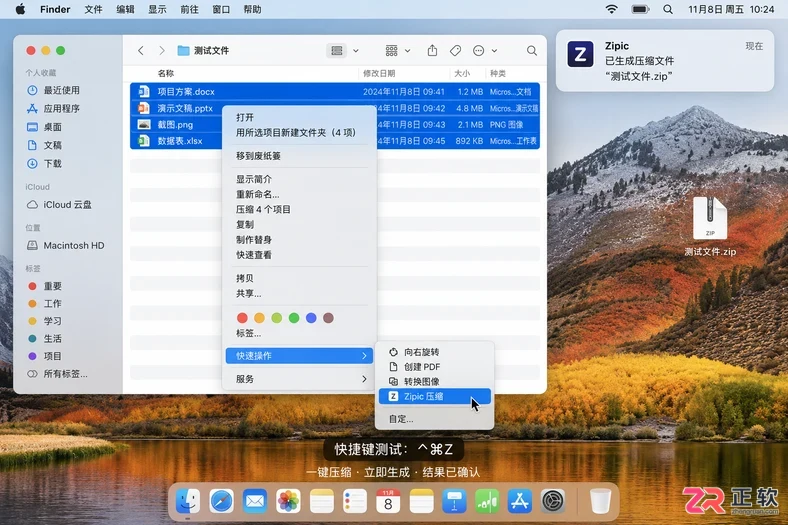The image size is (788, 525).
Task: Choose 创建 PDF quick action
Action: 435,367
